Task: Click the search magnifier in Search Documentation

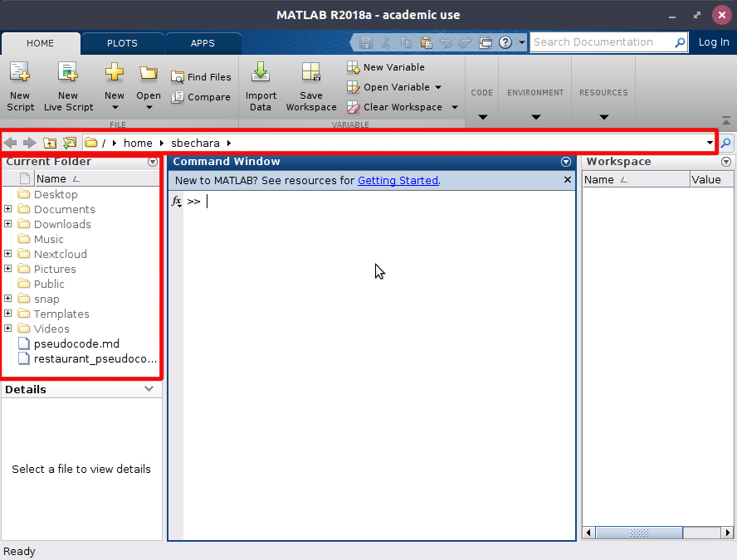Action: pos(680,43)
